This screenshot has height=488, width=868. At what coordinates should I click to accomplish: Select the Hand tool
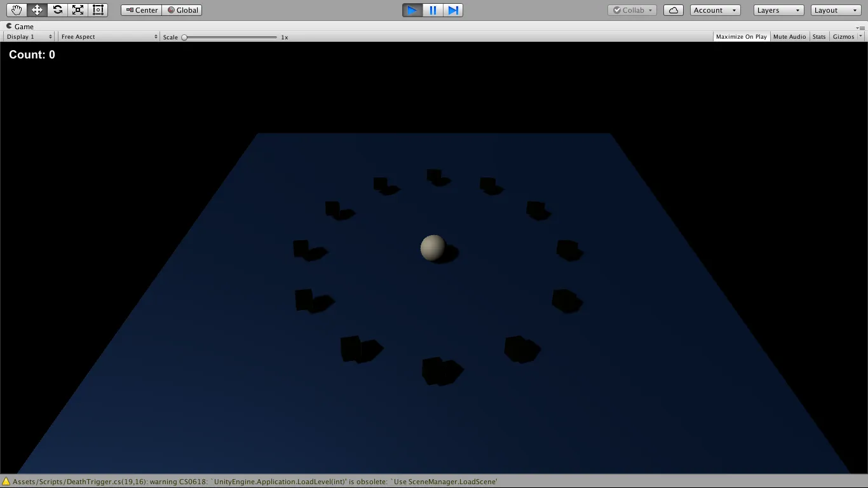tap(17, 10)
